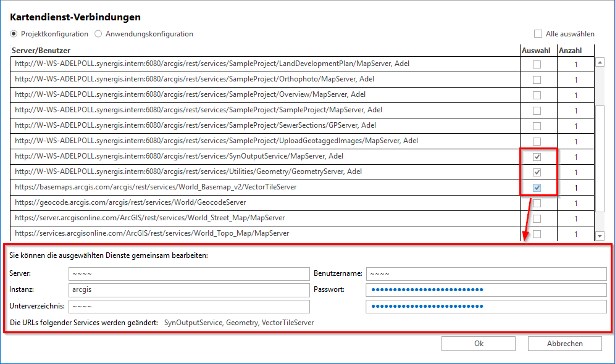This screenshot has width=615, height=364.
Task: Click the Instanz field containing arcgis
Action: [x=188, y=290]
